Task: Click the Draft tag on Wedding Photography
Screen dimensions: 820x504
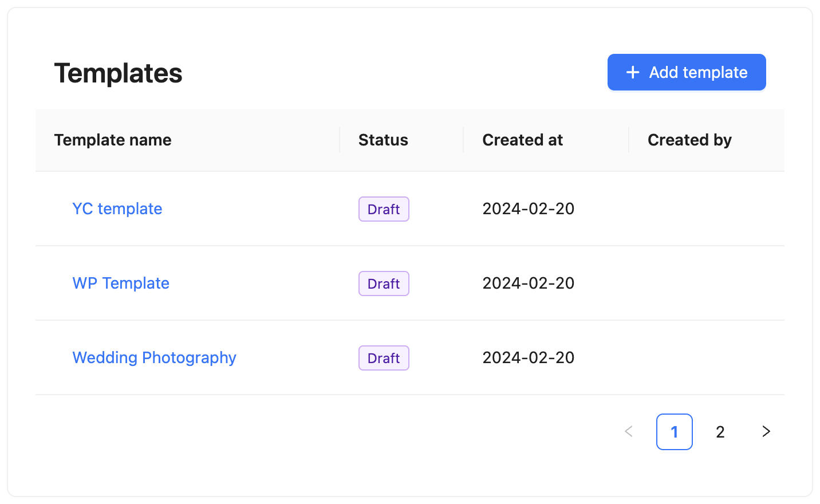Action: 384,358
